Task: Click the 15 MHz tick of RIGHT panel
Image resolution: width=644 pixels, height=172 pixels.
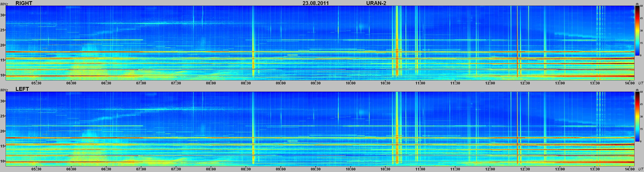Action: point(3,60)
